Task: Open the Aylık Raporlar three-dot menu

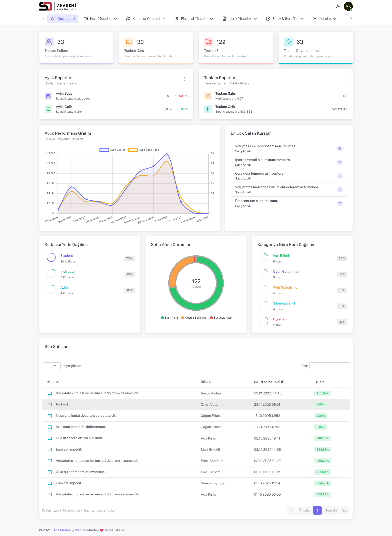Action: [185, 79]
